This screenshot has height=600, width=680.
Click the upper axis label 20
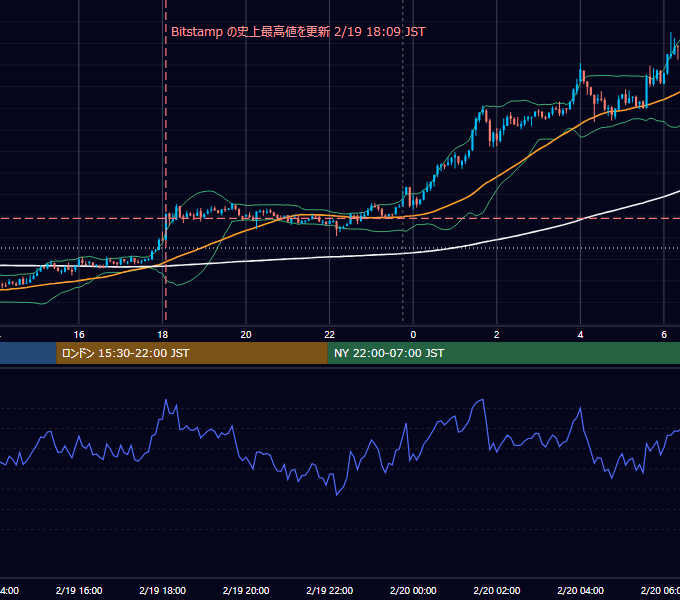pyautogui.click(x=246, y=335)
